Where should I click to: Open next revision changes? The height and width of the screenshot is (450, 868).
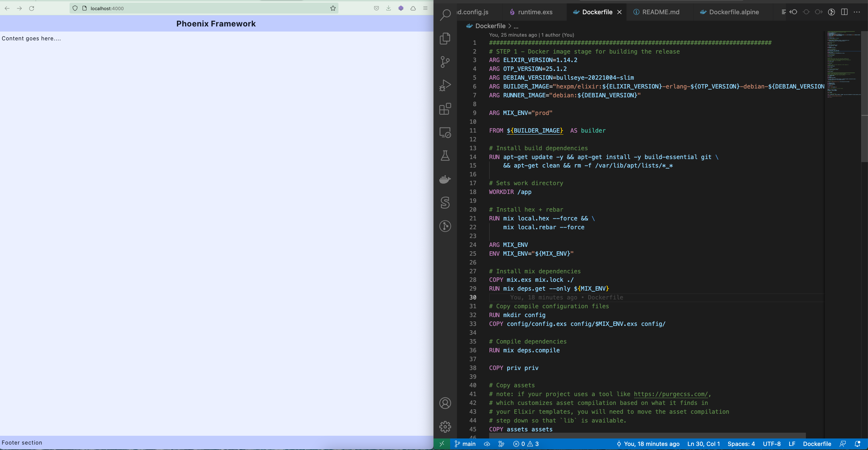tap(818, 12)
